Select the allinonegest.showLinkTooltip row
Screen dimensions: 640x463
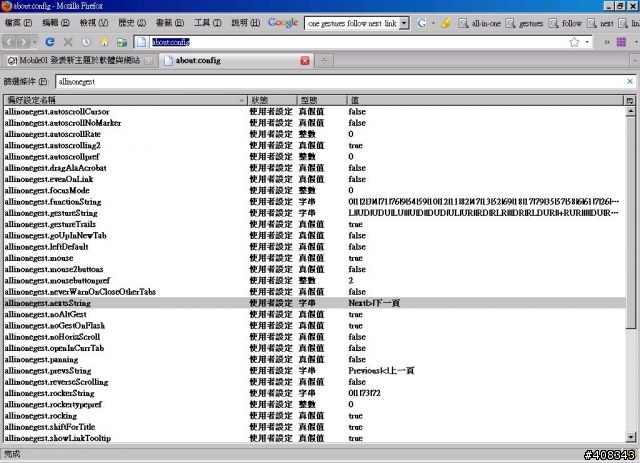(x=314, y=438)
